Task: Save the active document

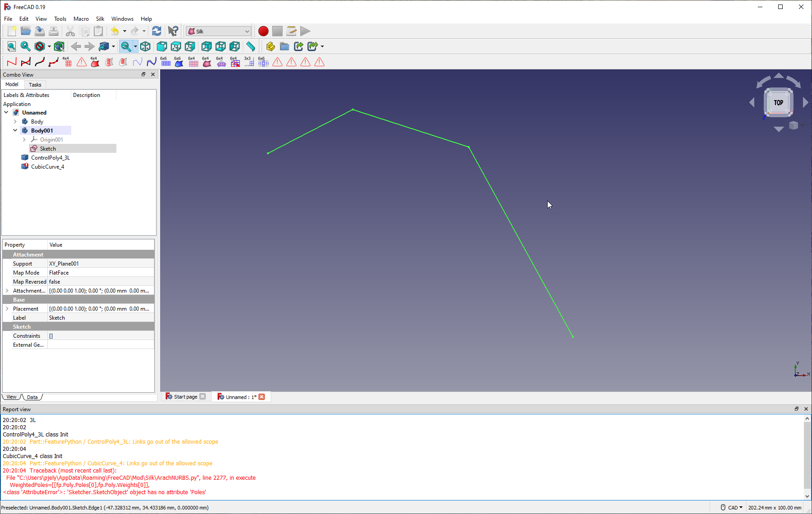Action: [x=40, y=31]
